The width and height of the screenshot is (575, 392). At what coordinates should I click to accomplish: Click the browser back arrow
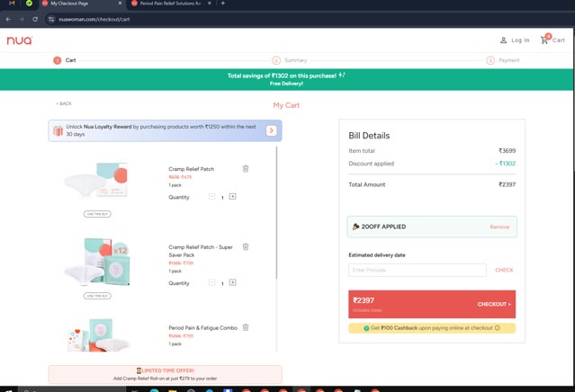[x=8, y=19]
